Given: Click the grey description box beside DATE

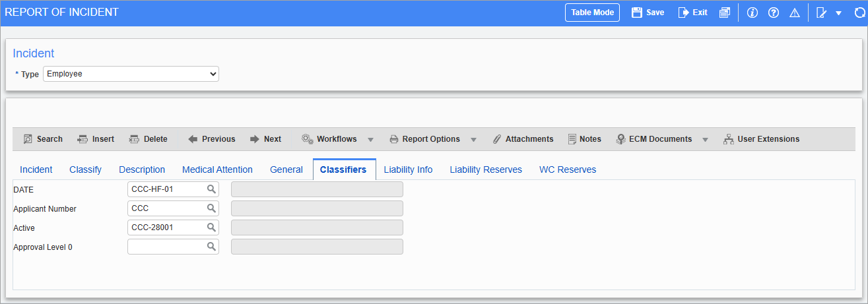Looking at the screenshot, I should tap(317, 189).
